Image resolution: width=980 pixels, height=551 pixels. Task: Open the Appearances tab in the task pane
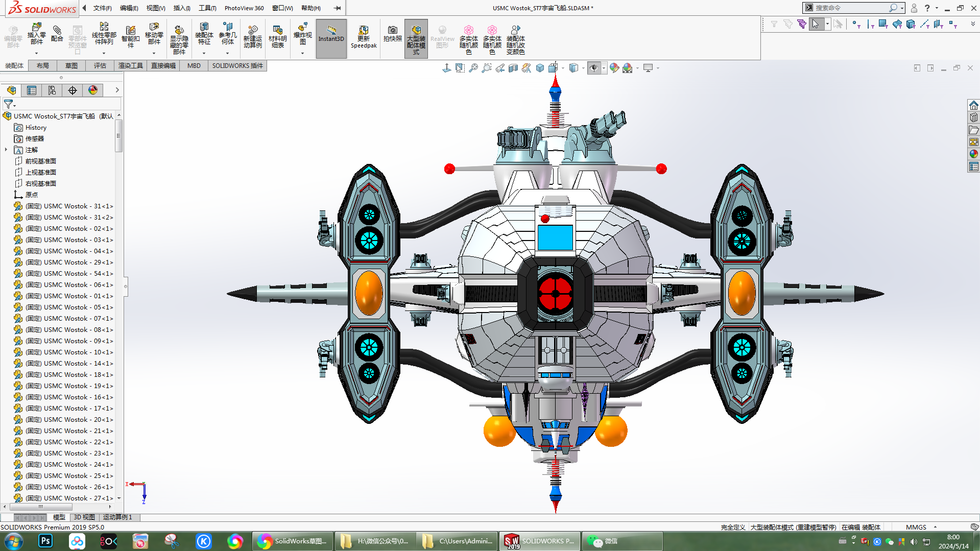(x=973, y=154)
